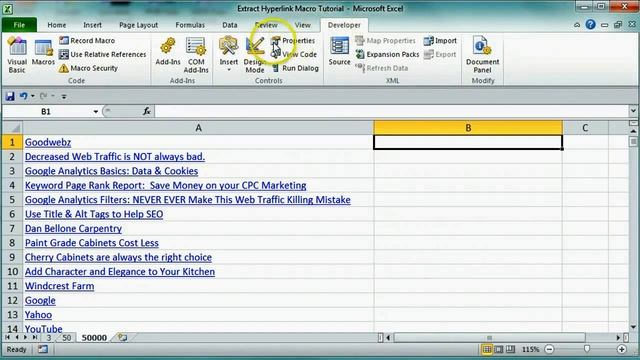The image size is (640, 360).
Task: Save the workbook from quick access toolbar
Action: pos(10,96)
